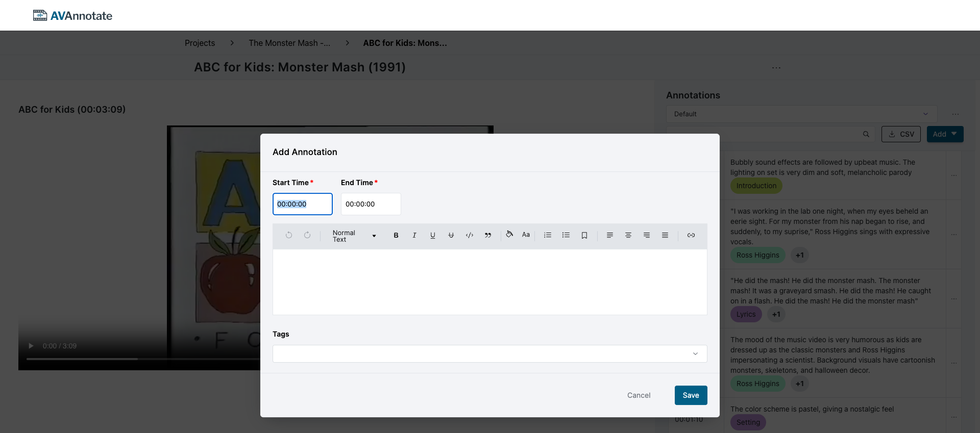Screen dimensions: 980x433
Task: Toggle bold formatting
Action: point(396,235)
